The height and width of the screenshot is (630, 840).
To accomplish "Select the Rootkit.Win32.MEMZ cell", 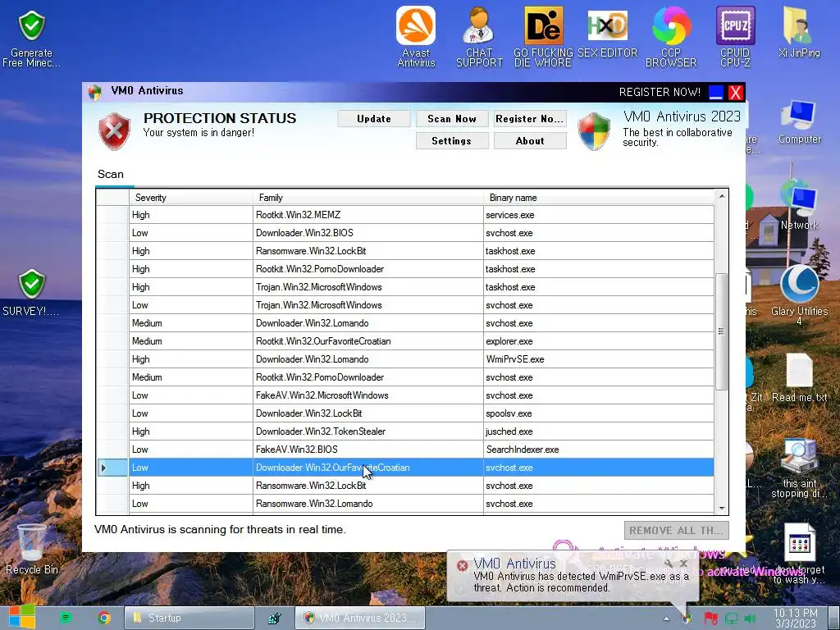I will 368,215.
